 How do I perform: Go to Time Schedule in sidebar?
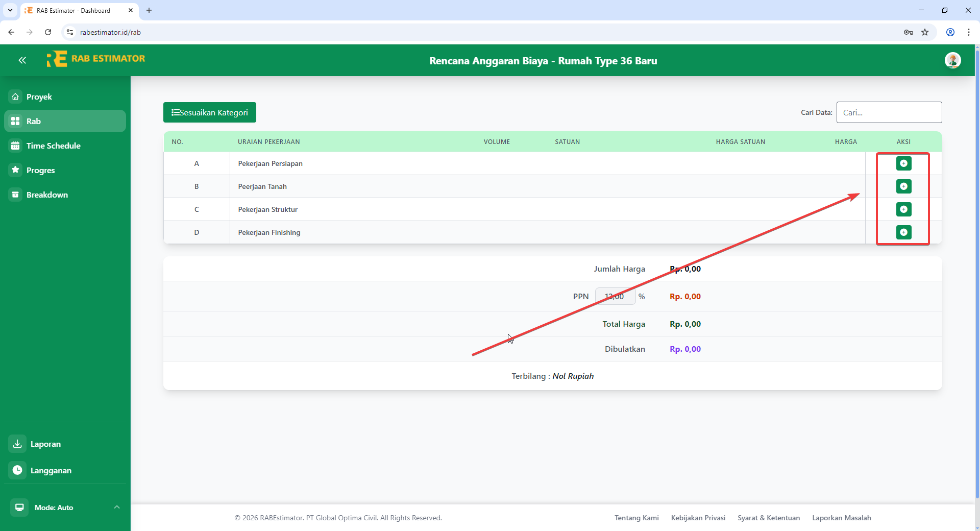tap(53, 146)
